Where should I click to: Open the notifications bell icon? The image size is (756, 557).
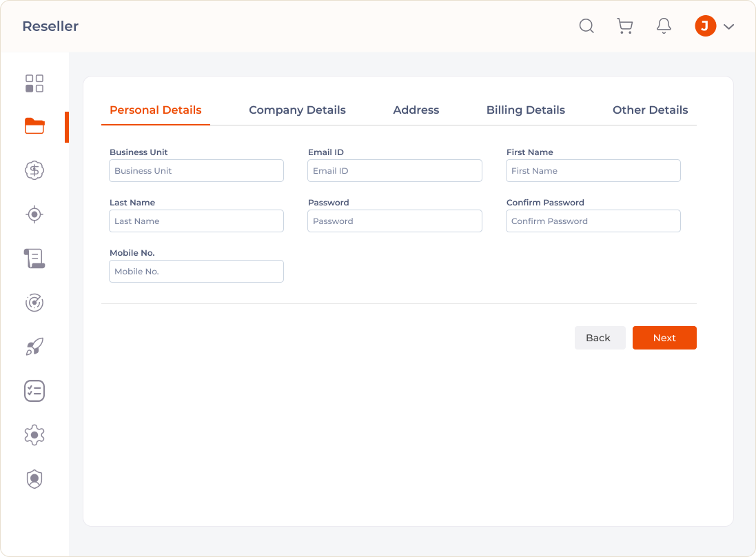point(664,26)
